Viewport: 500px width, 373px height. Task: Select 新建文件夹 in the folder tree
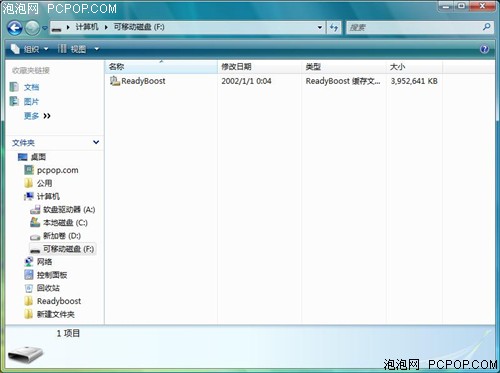(x=56, y=314)
